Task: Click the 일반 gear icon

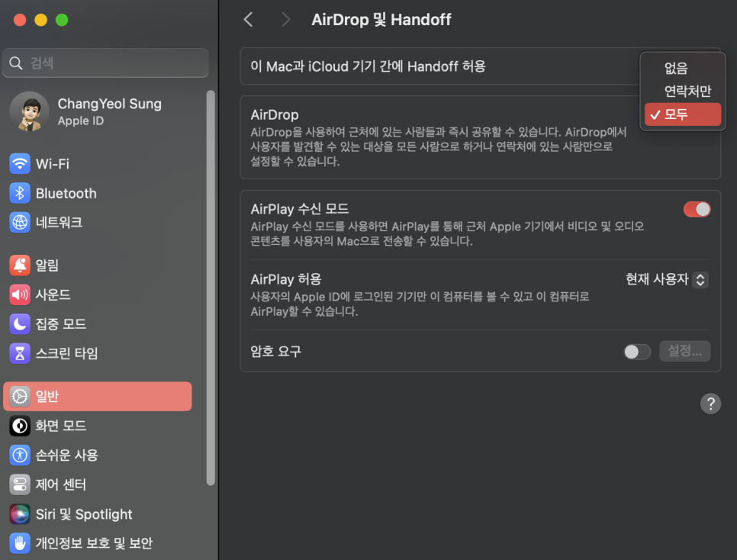Action: [x=20, y=397]
